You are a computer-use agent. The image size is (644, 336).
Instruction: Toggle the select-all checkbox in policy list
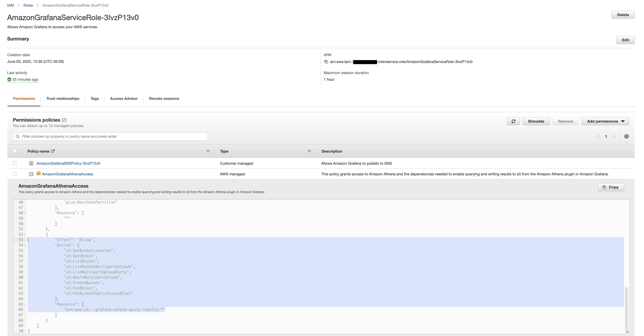(15, 151)
